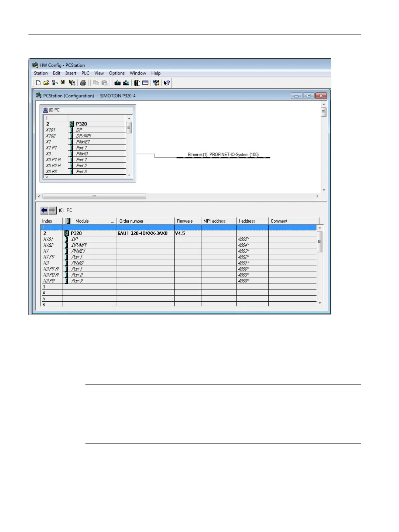Click the PC station icon in rack header

[x=46, y=110]
